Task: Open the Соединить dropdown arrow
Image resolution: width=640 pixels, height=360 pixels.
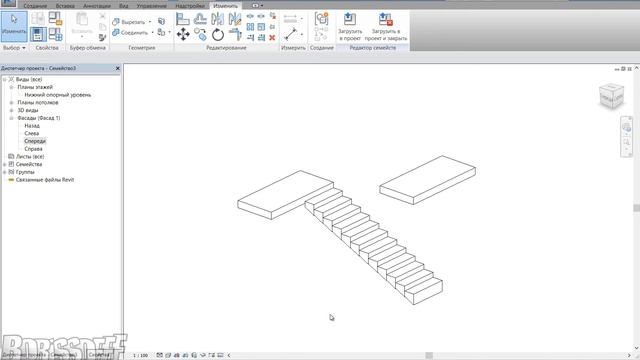Action: pos(153,33)
